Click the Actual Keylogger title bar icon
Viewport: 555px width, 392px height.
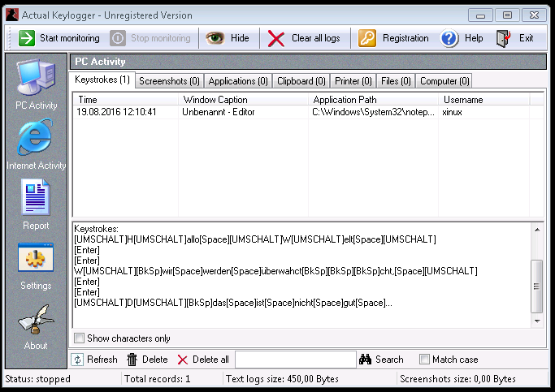pyautogui.click(x=12, y=15)
